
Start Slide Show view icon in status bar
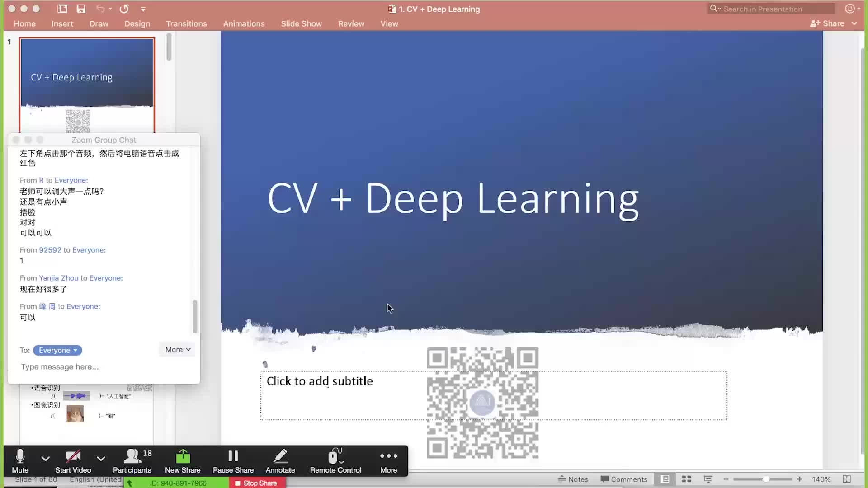point(708,479)
